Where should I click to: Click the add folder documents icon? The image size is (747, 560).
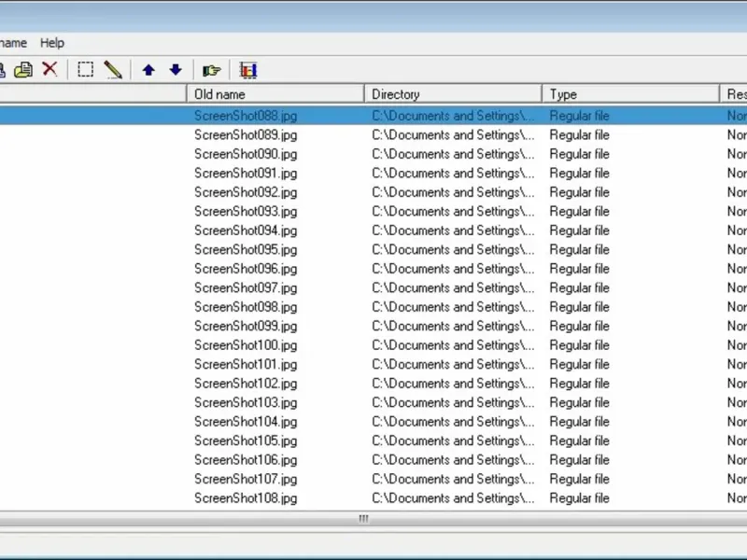point(23,70)
